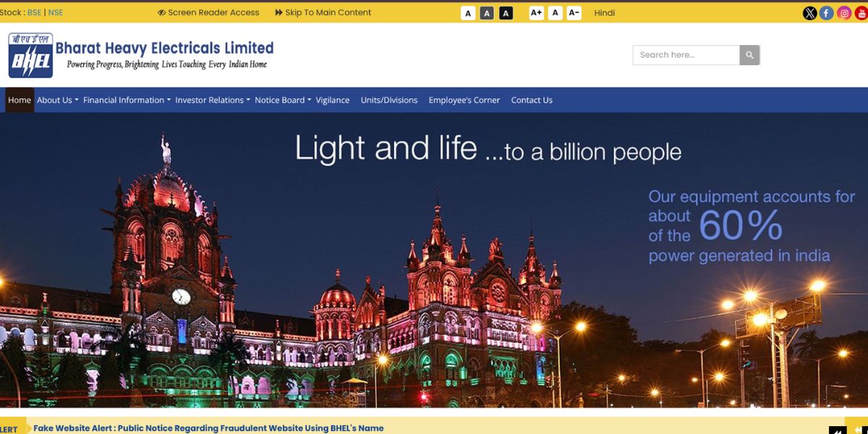Decrease font size with A- button

pyautogui.click(x=574, y=13)
